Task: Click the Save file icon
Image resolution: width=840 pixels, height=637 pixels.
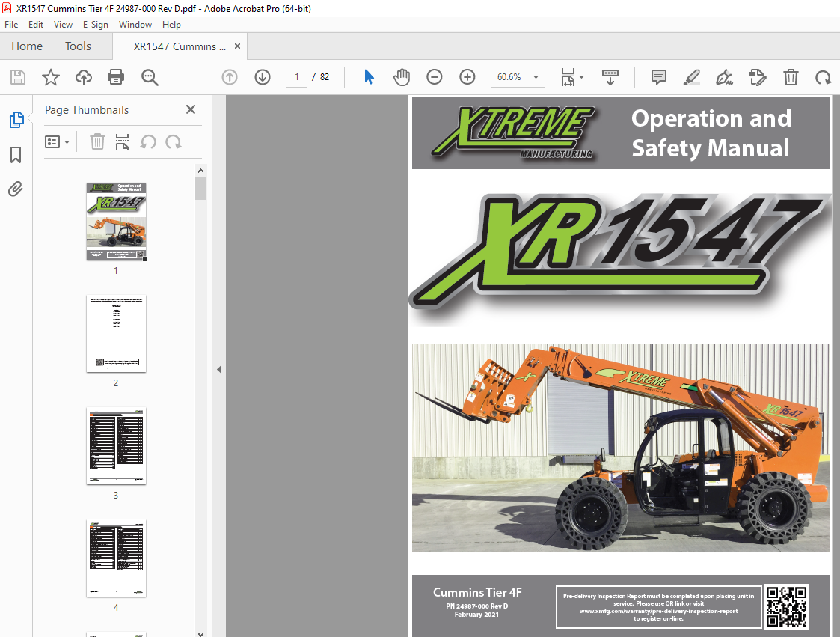Action: pyautogui.click(x=18, y=77)
